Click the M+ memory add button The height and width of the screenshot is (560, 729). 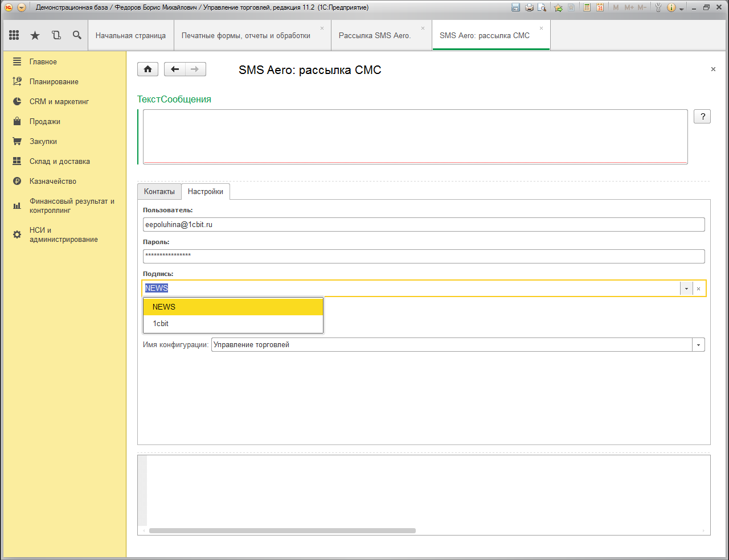[629, 7]
